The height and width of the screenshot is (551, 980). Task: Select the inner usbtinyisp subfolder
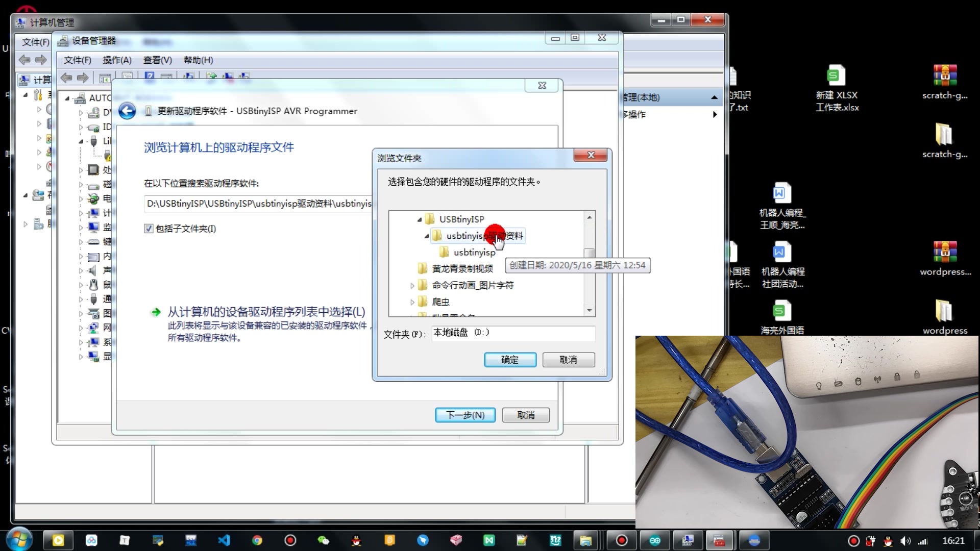(x=474, y=253)
